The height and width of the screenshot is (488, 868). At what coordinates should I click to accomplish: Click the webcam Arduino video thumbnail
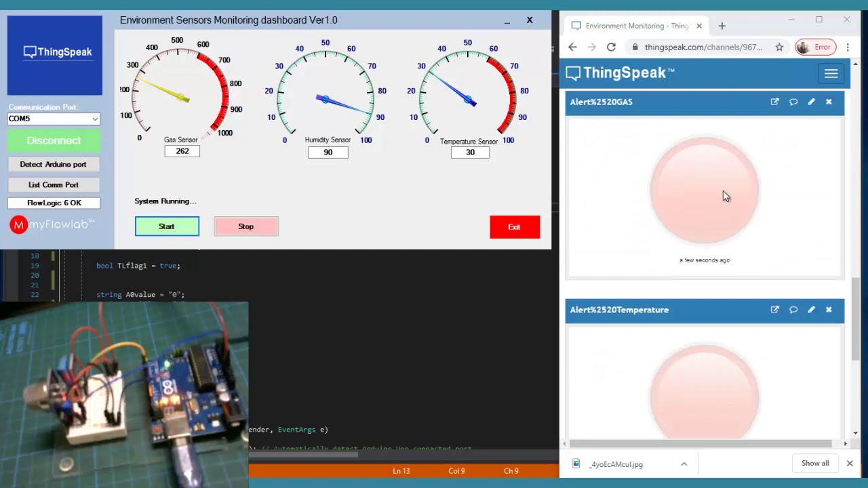(x=125, y=394)
